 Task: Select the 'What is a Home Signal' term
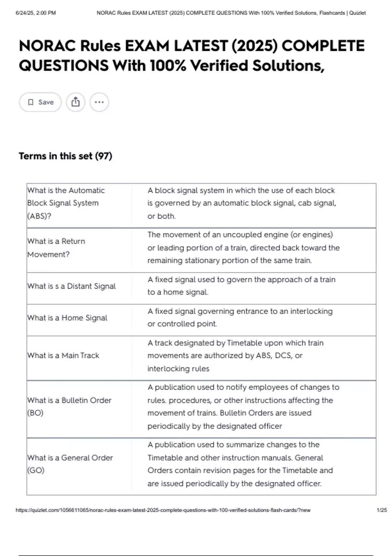coord(67,318)
